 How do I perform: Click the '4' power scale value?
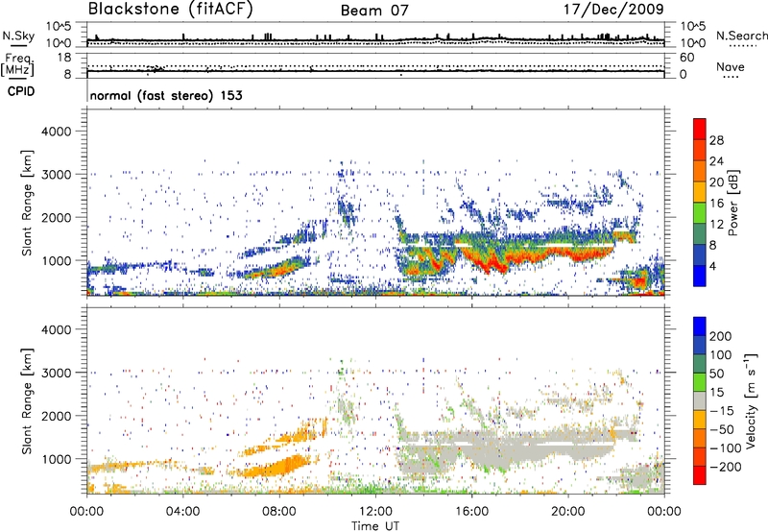coord(713,267)
